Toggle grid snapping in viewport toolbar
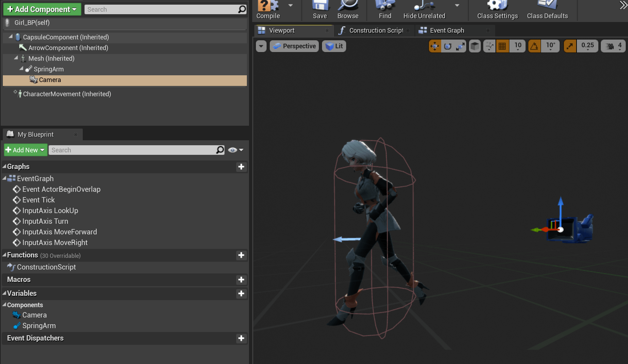Viewport: 628px width, 364px height. [502, 46]
